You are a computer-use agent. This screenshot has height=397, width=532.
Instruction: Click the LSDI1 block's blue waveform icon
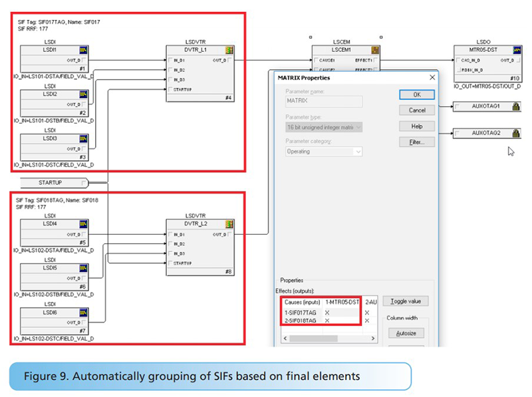click(x=84, y=51)
